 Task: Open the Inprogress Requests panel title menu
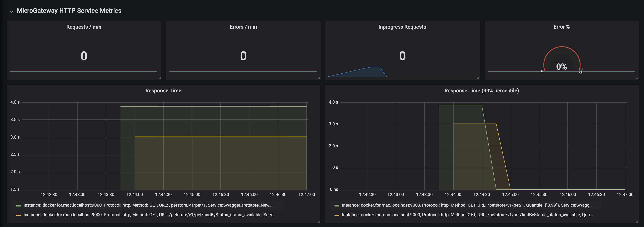pyautogui.click(x=402, y=27)
